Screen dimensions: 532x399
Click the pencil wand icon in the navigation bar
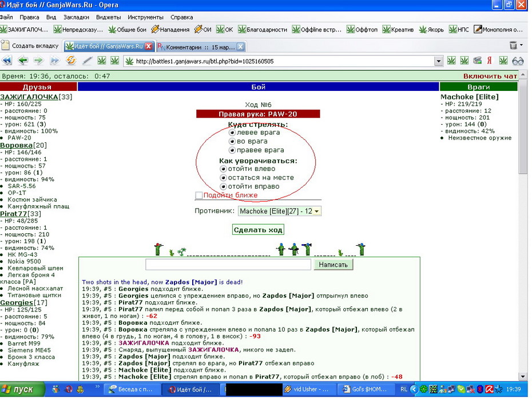[x=87, y=61]
